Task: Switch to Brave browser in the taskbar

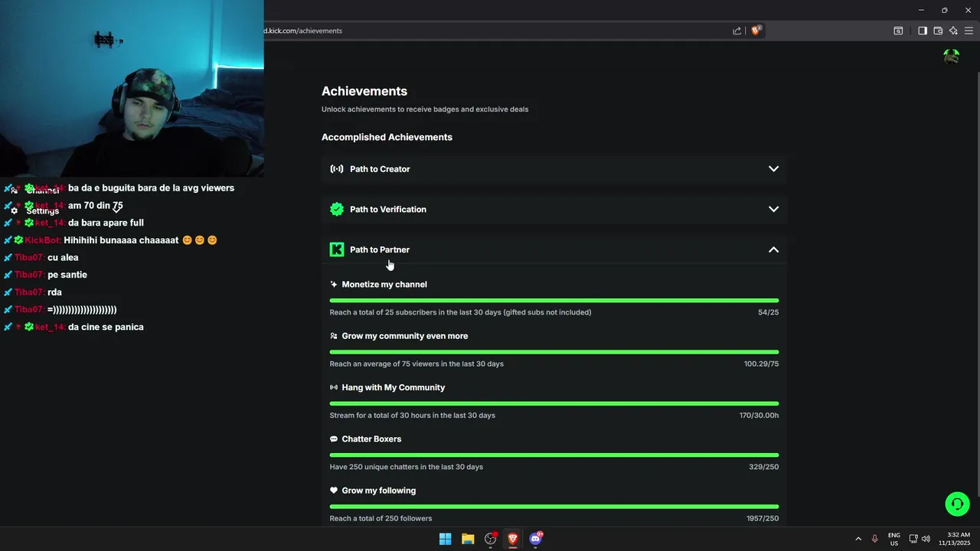Action: (x=513, y=539)
